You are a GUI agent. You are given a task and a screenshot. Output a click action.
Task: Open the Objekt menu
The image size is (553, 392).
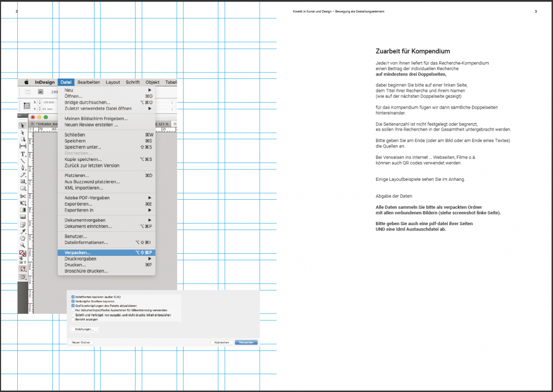(x=152, y=82)
